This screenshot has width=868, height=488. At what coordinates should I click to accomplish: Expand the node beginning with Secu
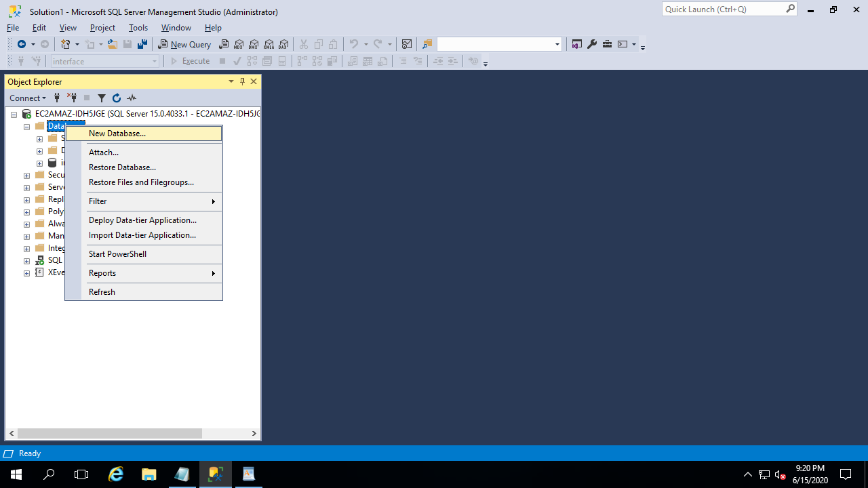[x=26, y=176]
